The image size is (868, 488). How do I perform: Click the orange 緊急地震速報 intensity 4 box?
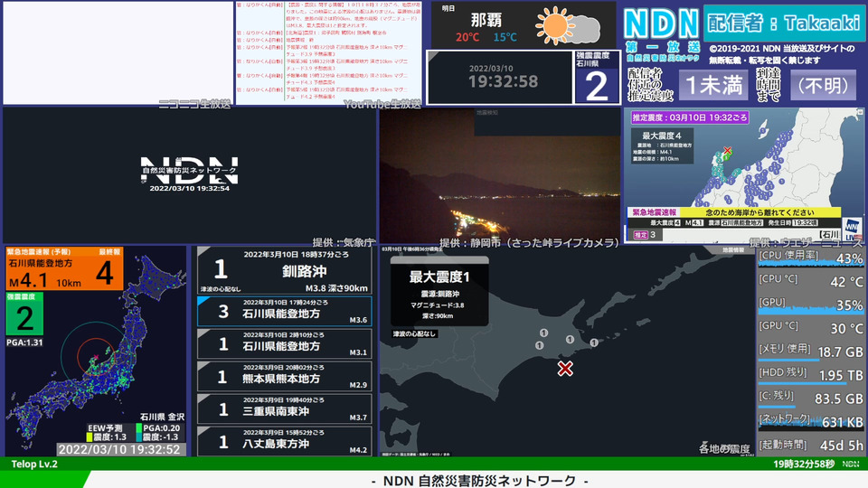pos(65,268)
